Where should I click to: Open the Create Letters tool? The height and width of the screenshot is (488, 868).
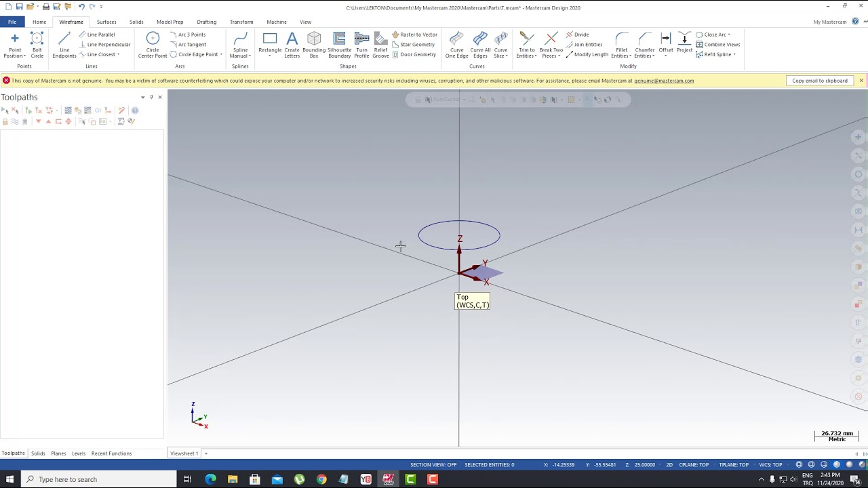tap(292, 45)
